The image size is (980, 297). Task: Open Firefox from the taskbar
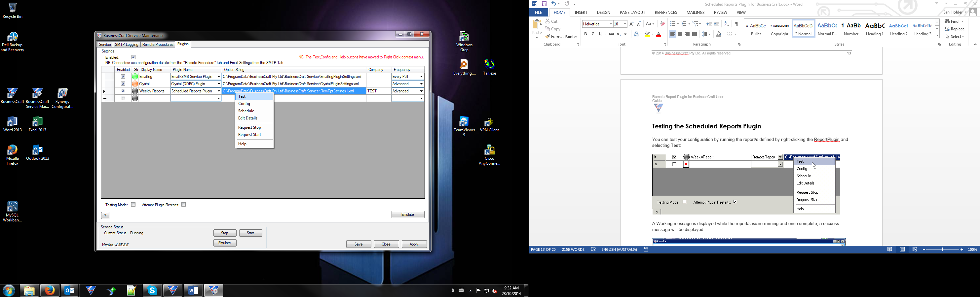pyautogui.click(x=50, y=290)
